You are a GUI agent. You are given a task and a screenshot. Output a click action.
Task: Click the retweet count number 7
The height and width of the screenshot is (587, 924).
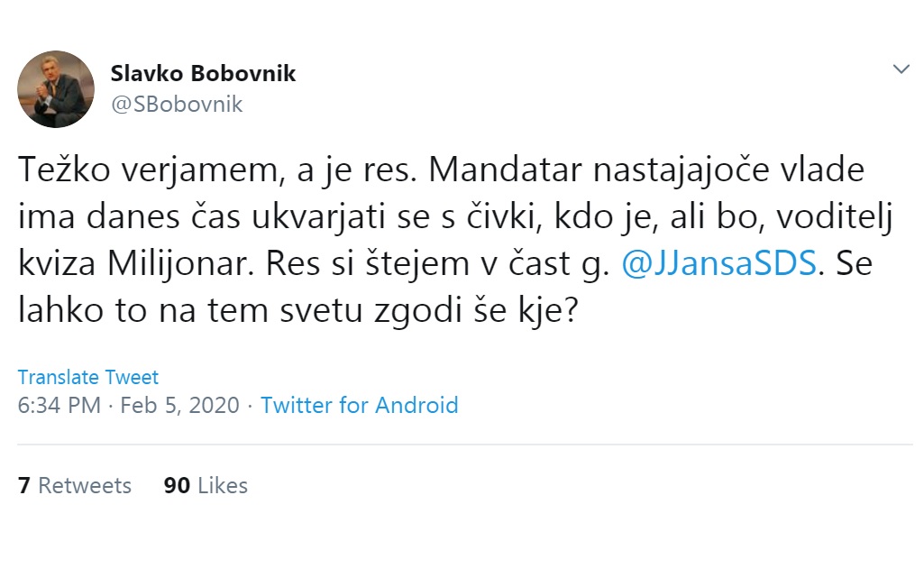pyautogui.click(x=24, y=485)
